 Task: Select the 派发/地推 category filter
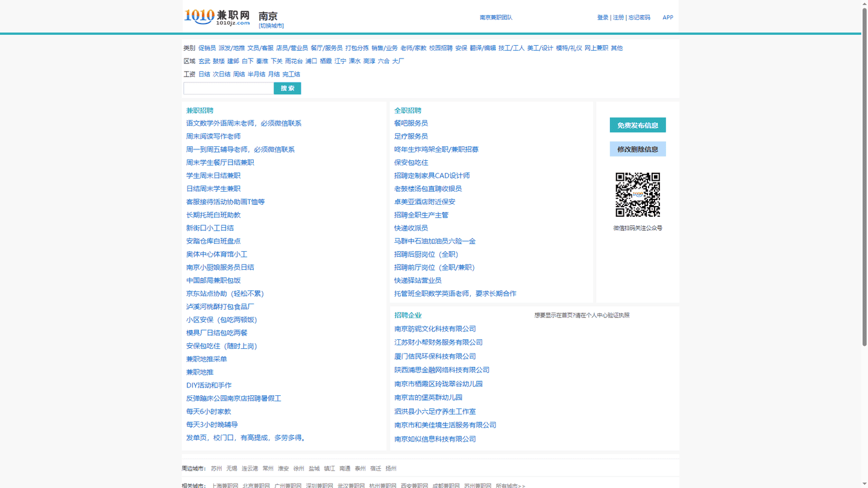pos(231,48)
